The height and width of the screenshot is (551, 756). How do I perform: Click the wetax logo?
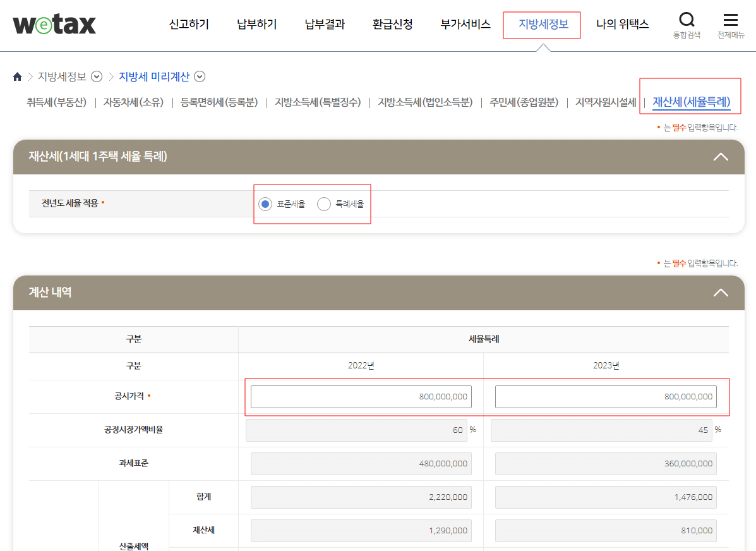54,24
